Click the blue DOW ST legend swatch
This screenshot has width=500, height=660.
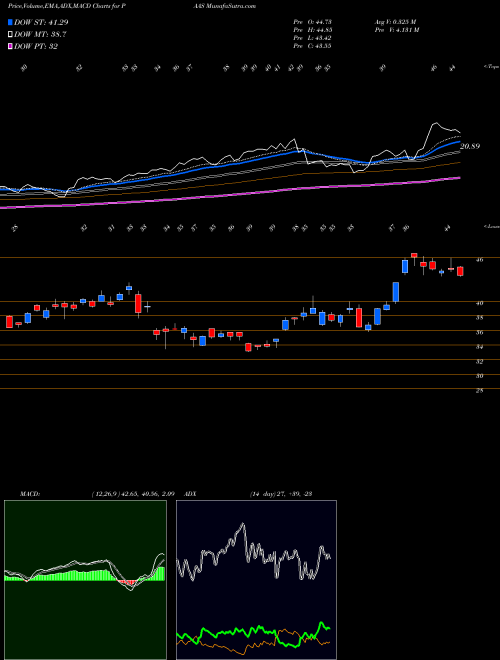(x=11, y=23)
